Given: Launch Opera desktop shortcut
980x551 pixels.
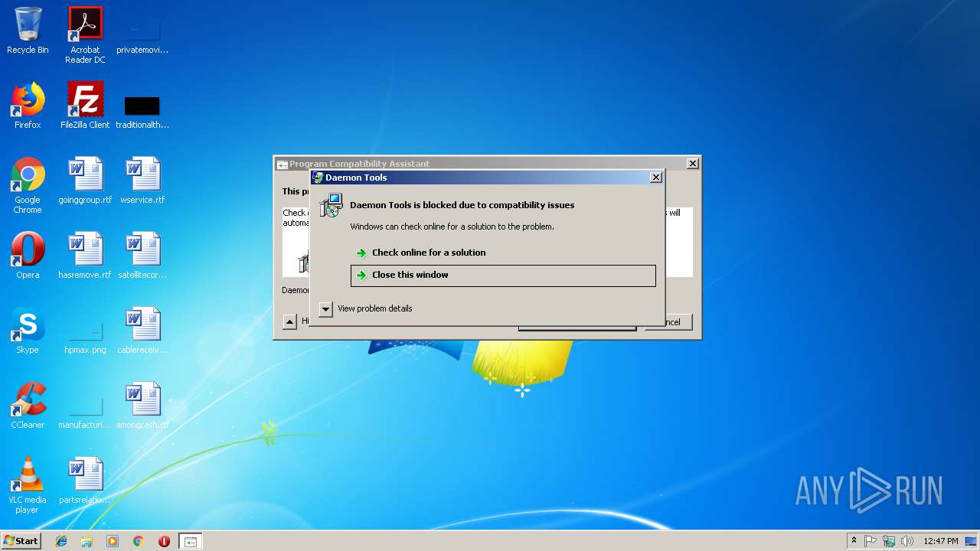Looking at the screenshot, I should click(28, 256).
